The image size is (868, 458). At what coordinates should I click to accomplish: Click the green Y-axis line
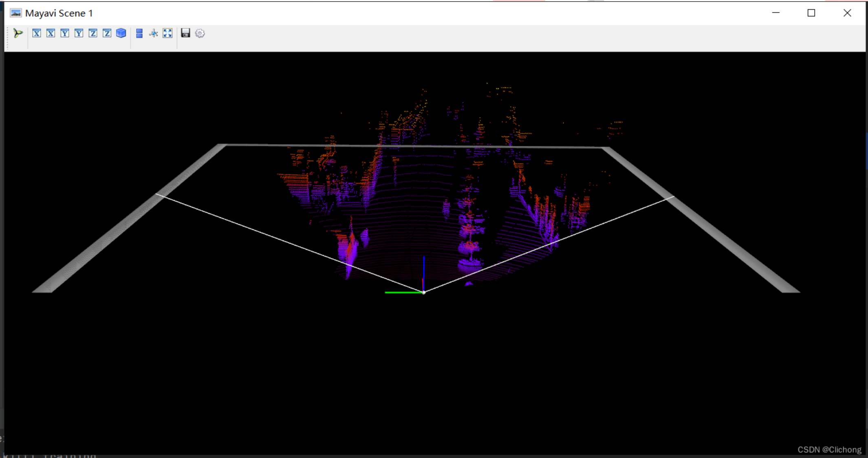403,292
